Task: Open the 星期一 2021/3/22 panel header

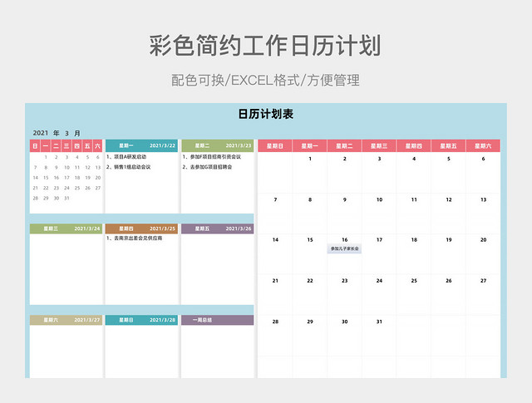Action: [141, 145]
